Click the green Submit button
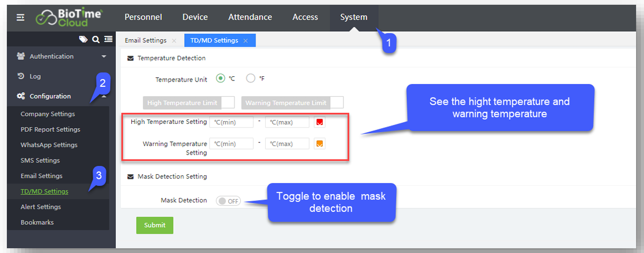 coord(155,225)
